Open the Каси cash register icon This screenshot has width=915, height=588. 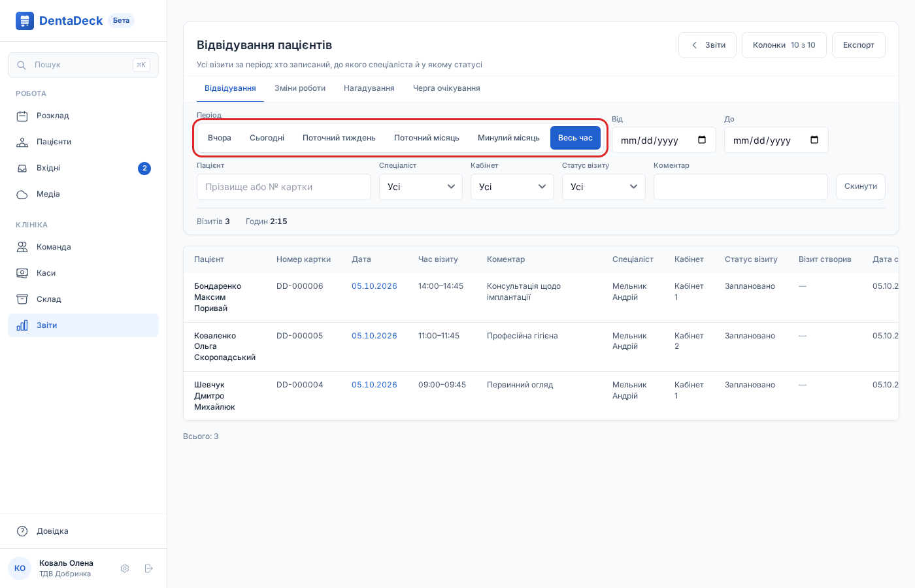pos(22,273)
